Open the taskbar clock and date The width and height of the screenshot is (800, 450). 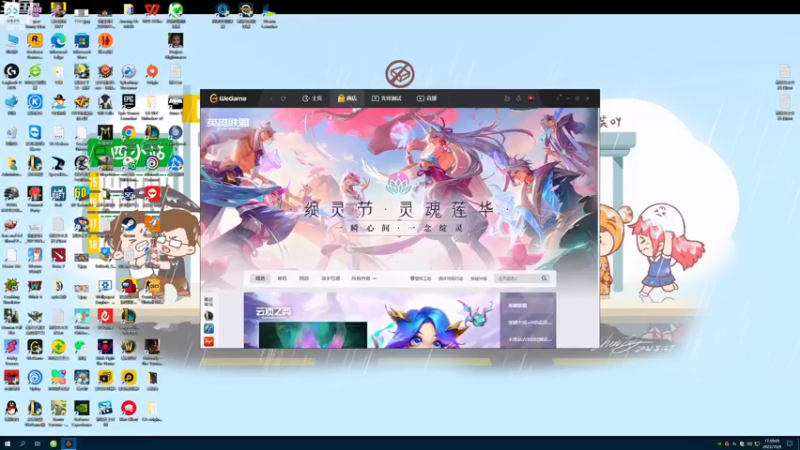(x=772, y=443)
